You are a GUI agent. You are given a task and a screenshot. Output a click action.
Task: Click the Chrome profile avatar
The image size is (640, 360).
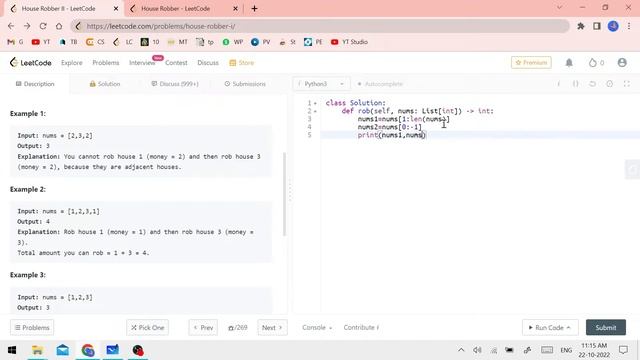[613, 26]
